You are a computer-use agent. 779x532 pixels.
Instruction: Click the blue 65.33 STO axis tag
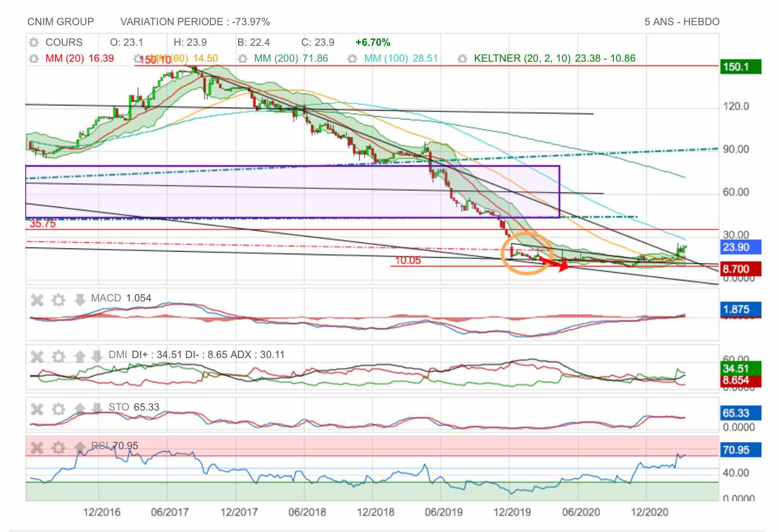click(x=740, y=413)
